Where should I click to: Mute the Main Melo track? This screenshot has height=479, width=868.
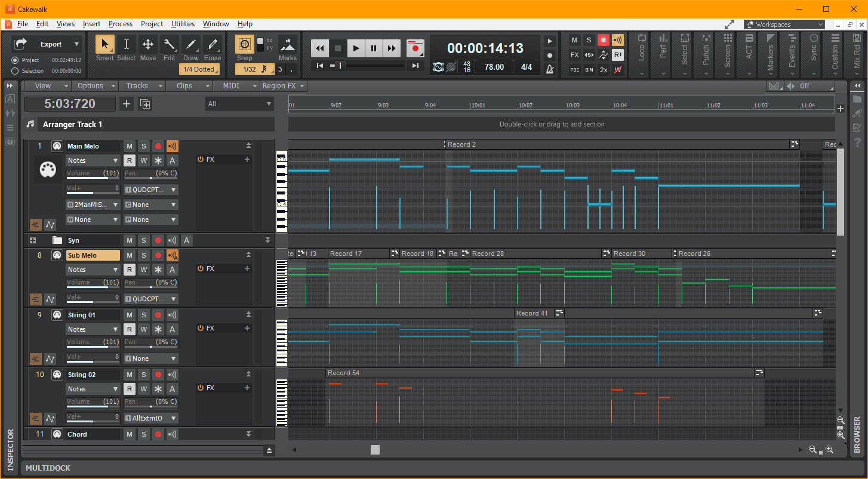tap(130, 146)
